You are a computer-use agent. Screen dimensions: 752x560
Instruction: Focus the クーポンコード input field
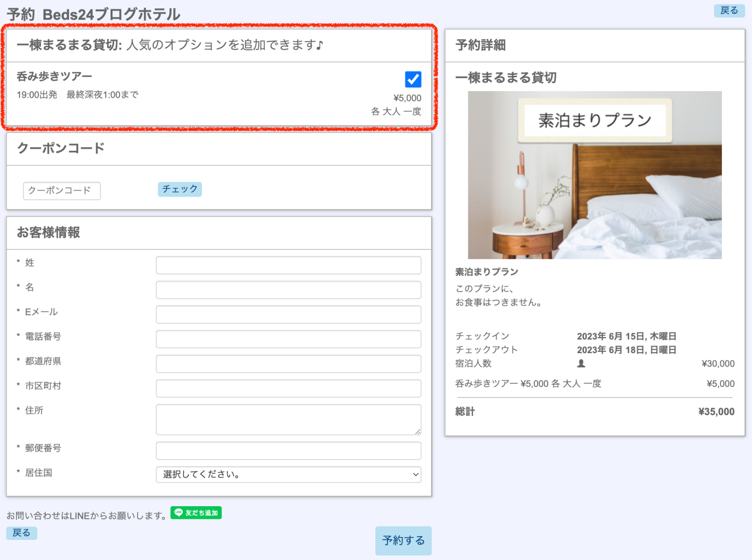tap(62, 190)
